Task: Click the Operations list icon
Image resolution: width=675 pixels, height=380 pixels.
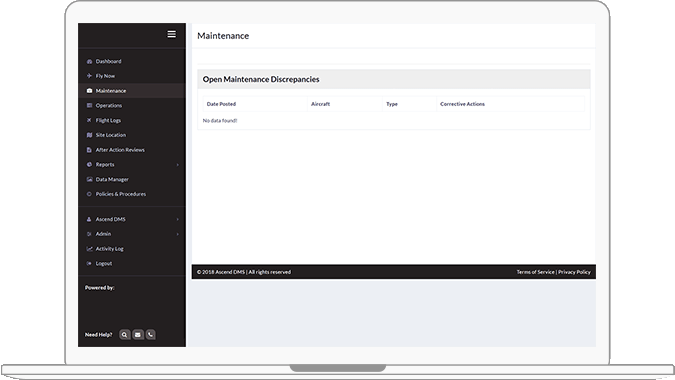Action: (89, 105)
